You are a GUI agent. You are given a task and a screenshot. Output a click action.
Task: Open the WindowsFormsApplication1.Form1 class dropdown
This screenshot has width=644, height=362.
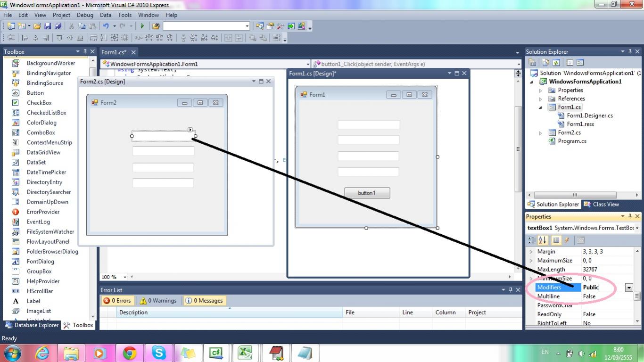308,64
